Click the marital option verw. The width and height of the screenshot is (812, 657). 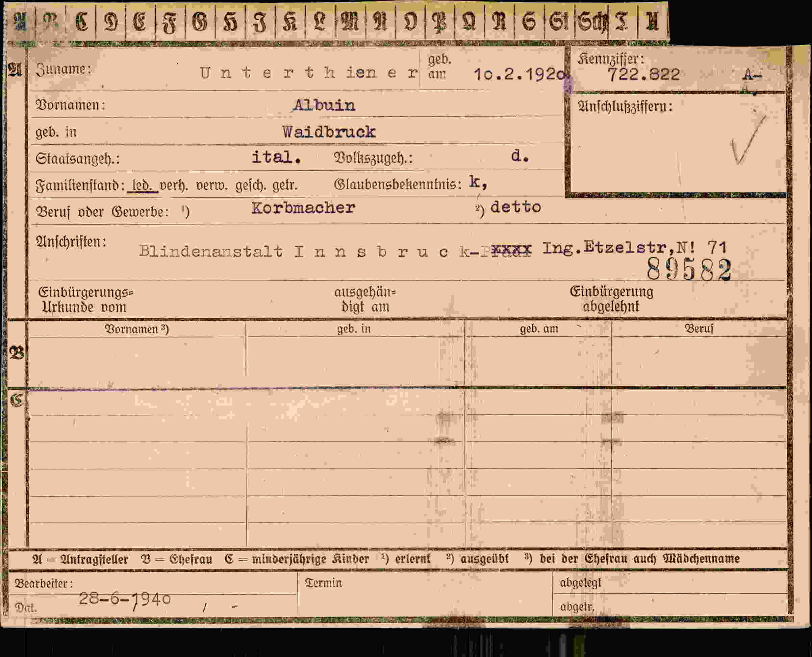[x=211, y=186]
